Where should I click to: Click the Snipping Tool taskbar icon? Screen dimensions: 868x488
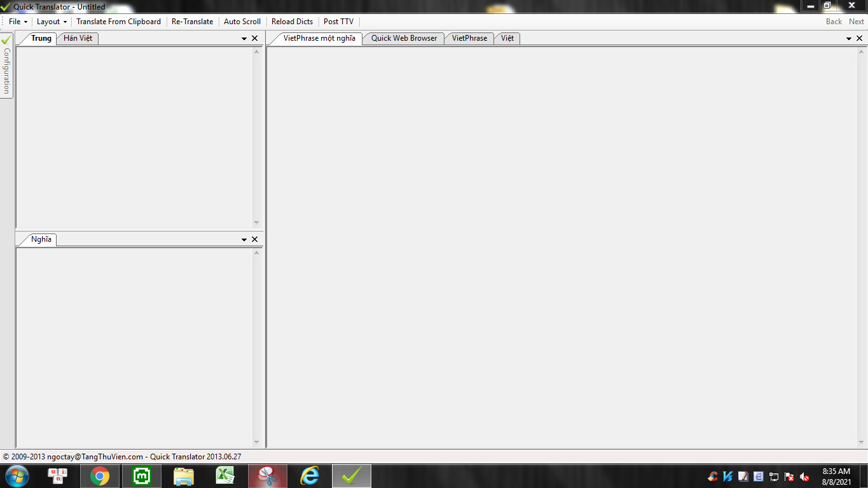pos(268,476)
